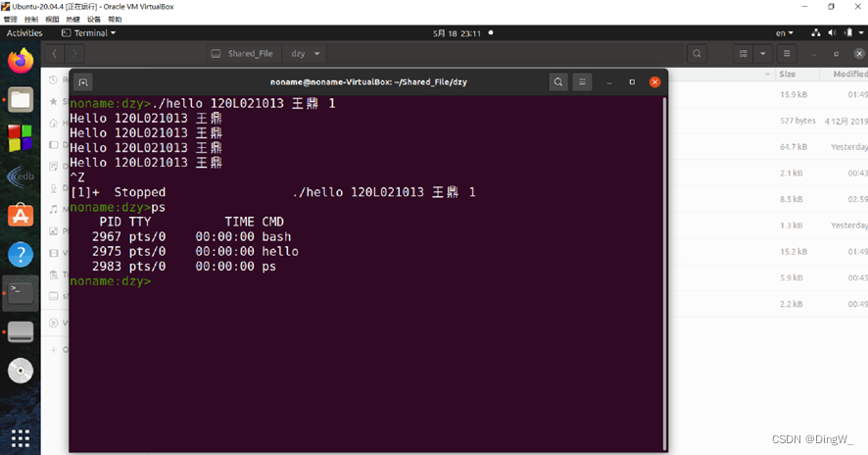Click the terminal prompt on last line
Screen dimensions: 868x455
(110, 281)
